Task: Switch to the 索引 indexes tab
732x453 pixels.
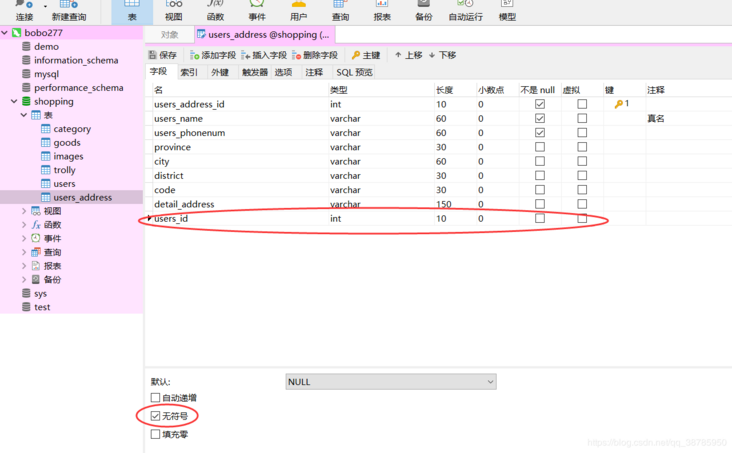Action: tap(189, 72)
